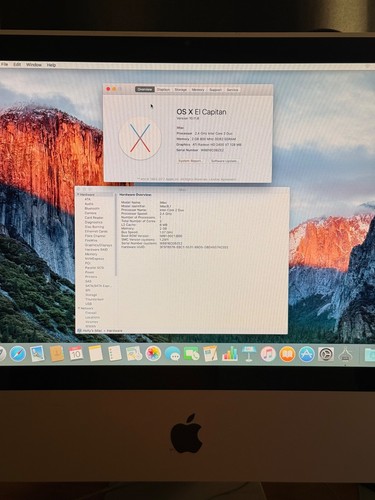
Task: Select ATA in the hardware list
Action: (88, 199)
